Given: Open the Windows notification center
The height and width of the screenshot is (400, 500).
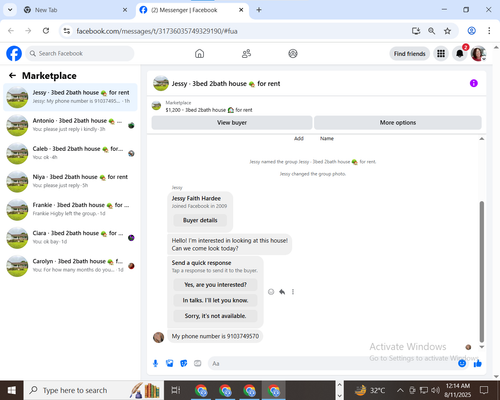Looking at the screenshot, I should (x=484, y=390).
